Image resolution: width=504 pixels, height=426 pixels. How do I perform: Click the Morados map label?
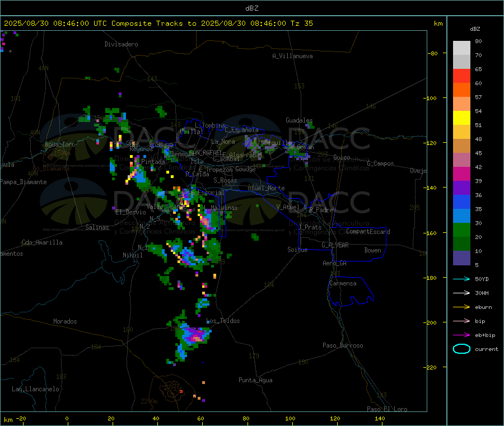click(65, 321)
